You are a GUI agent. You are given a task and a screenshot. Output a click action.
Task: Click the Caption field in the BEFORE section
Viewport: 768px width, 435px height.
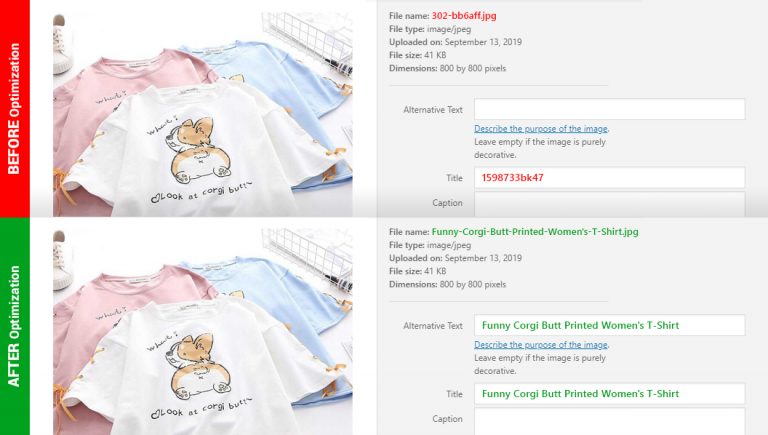pos(609,204)
